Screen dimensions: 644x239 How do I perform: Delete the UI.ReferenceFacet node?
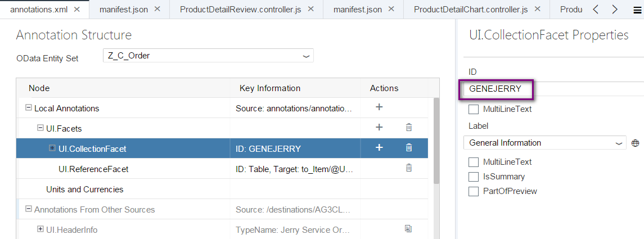pos(409,167)
